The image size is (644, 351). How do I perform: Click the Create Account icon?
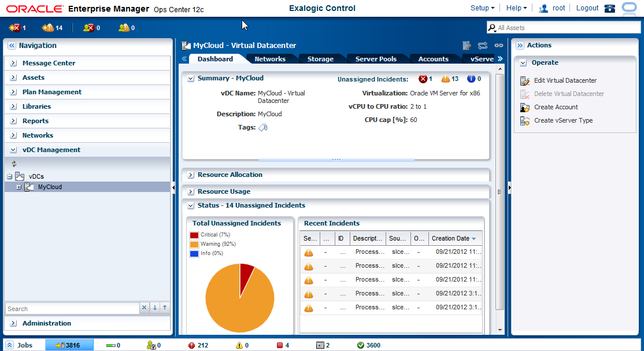(x=524, y=108)
